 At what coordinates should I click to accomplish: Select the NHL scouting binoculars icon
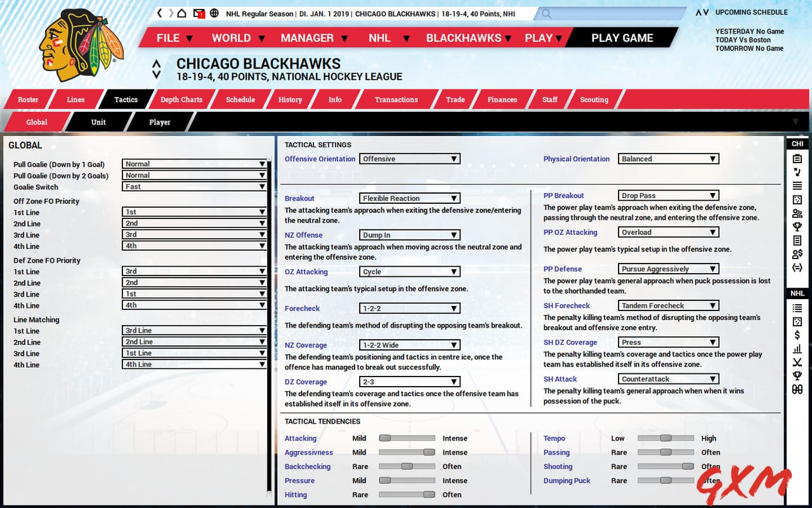pyautogui.click(x=797, y=389)
